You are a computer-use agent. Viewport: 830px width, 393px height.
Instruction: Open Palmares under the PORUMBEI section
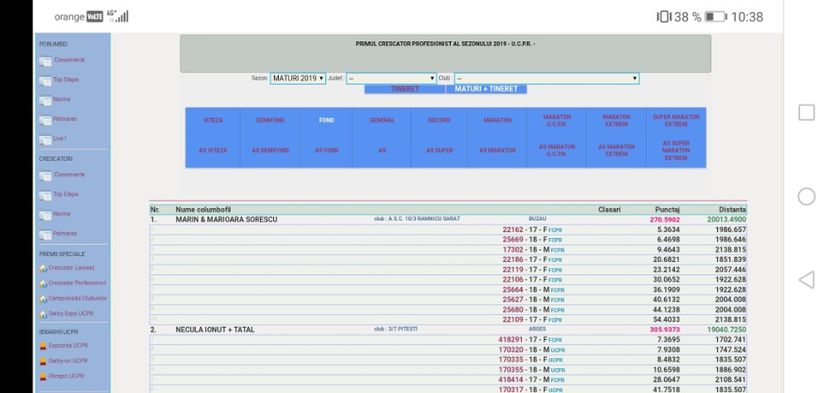65,119
